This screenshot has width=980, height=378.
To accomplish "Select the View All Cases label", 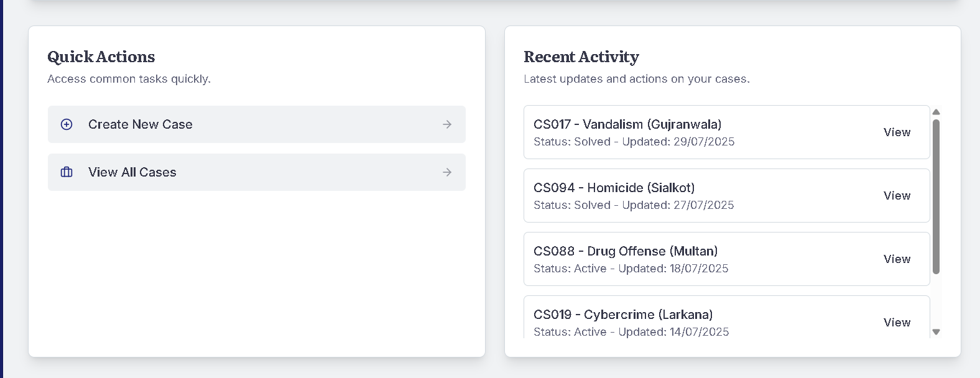I will (132, 172).
